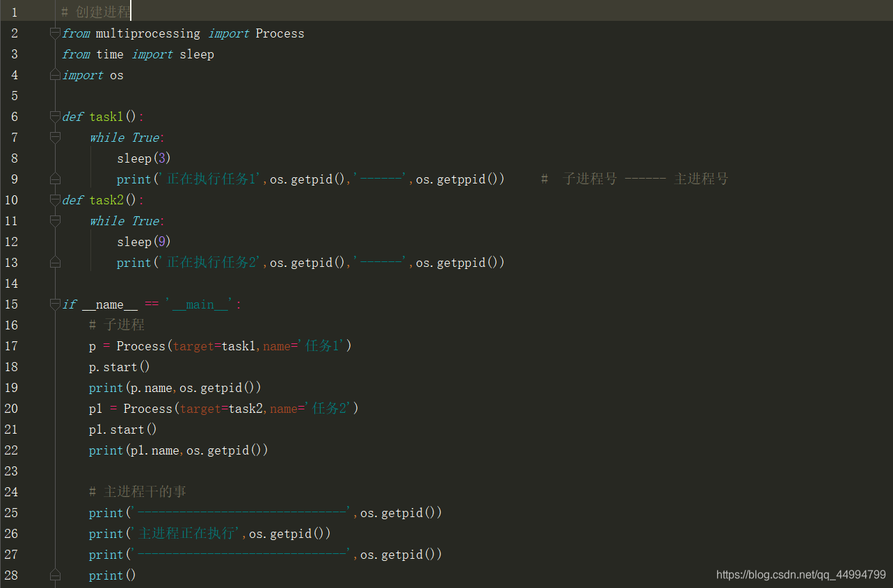Click 'os.getppid()' on line 13
Image resolution: width=893 pixels, height=588 pixels.
tap(460, 263)
